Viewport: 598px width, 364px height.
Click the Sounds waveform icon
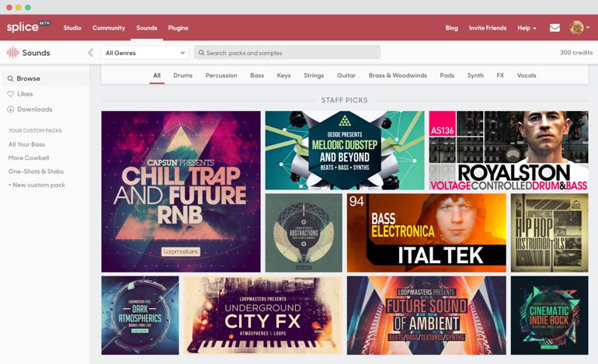pos(12,53)
